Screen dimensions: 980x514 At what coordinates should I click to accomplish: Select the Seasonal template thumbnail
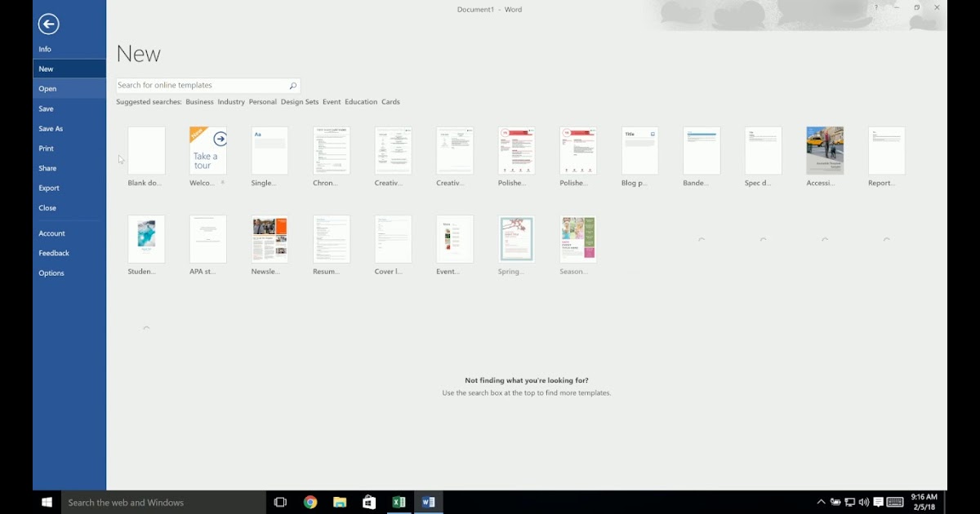578,239
